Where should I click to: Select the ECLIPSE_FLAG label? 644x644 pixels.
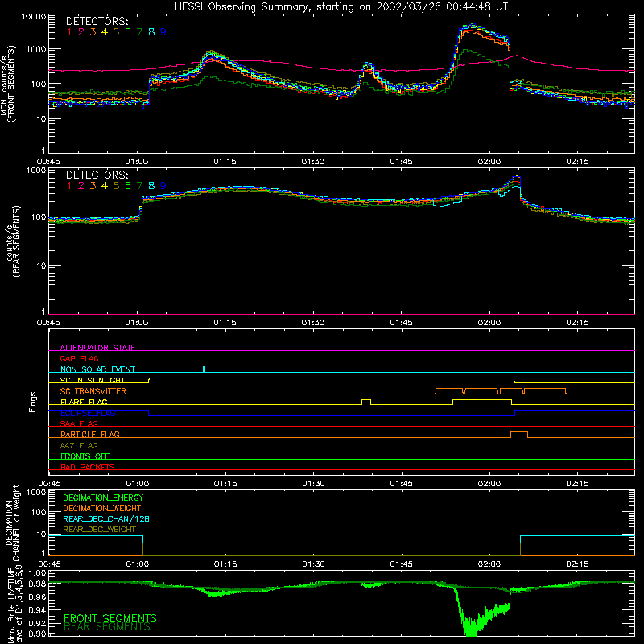(88, 413)
